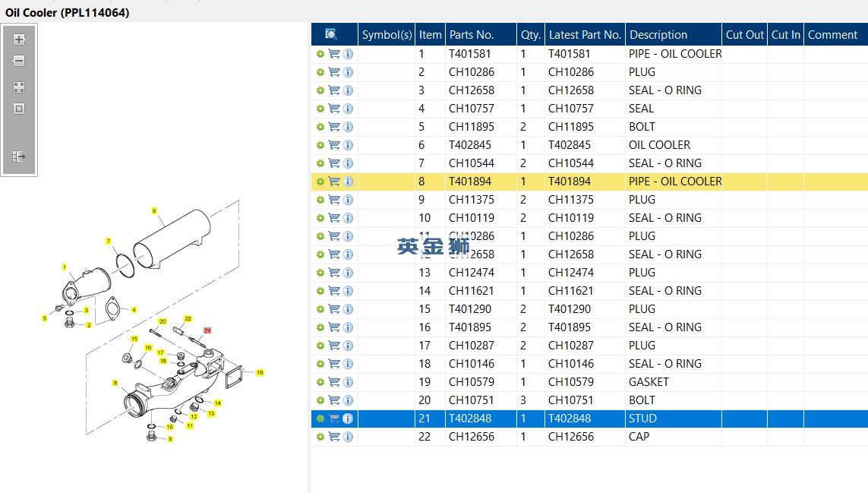Screen dimensions: 868x493
Task: Click the four-squares grid view icon
Action: click(x=19, y=87)
